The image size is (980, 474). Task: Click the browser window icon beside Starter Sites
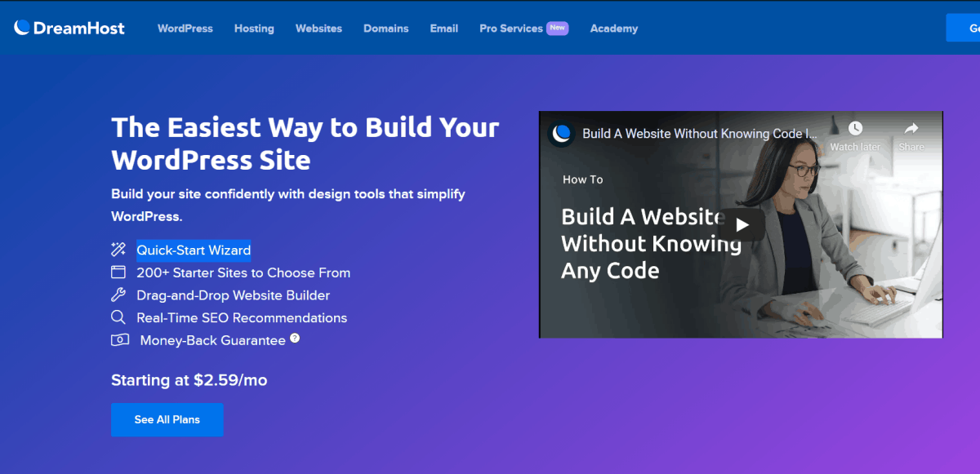(x=118, y=272)
